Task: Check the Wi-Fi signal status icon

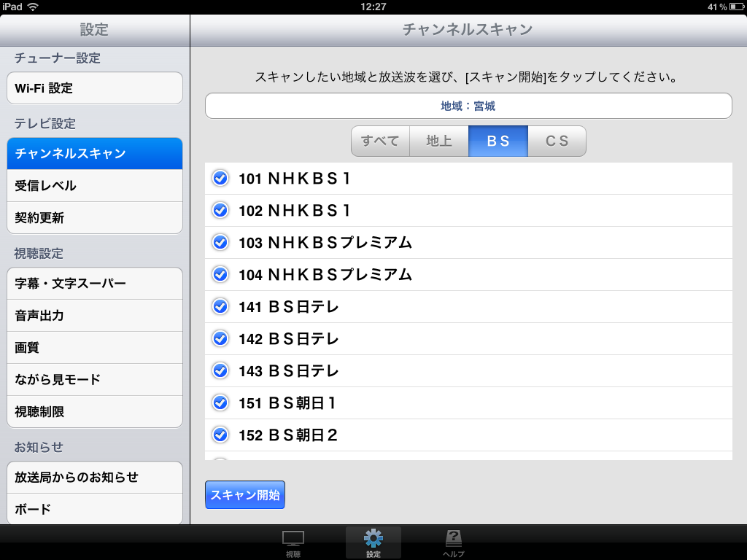Action: (33, 7)
